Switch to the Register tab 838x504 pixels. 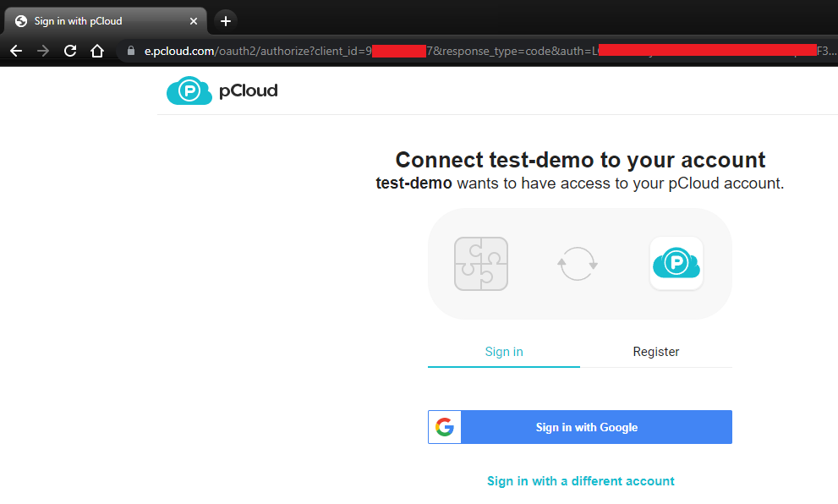[x=655, y=352]
